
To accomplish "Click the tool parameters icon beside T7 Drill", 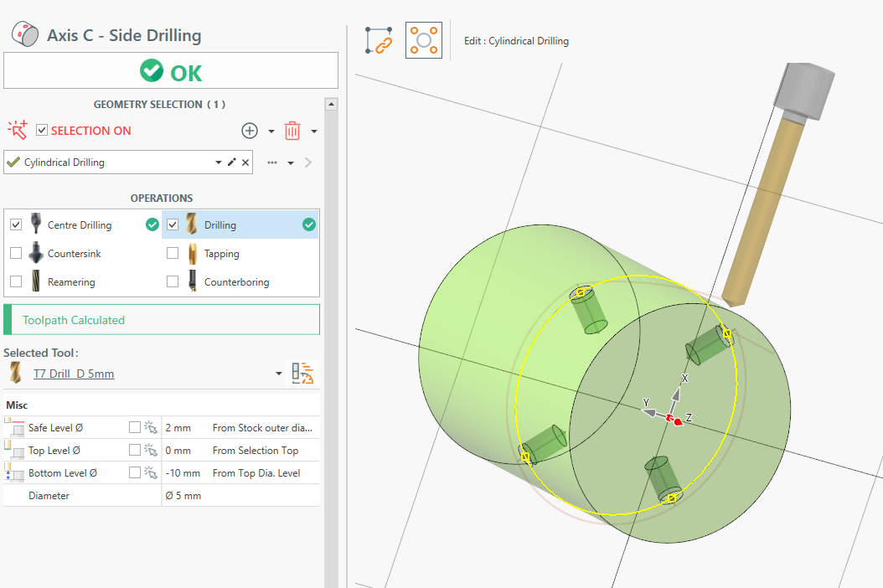I will tap(302, 374).
